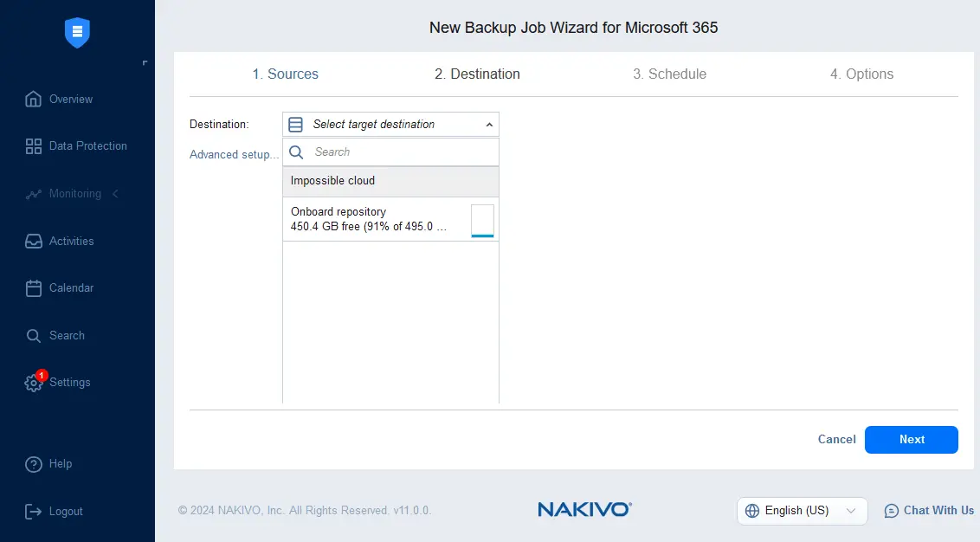Click the Logout label
Screen dimensions: 980x542
click(x=66, y=512)
